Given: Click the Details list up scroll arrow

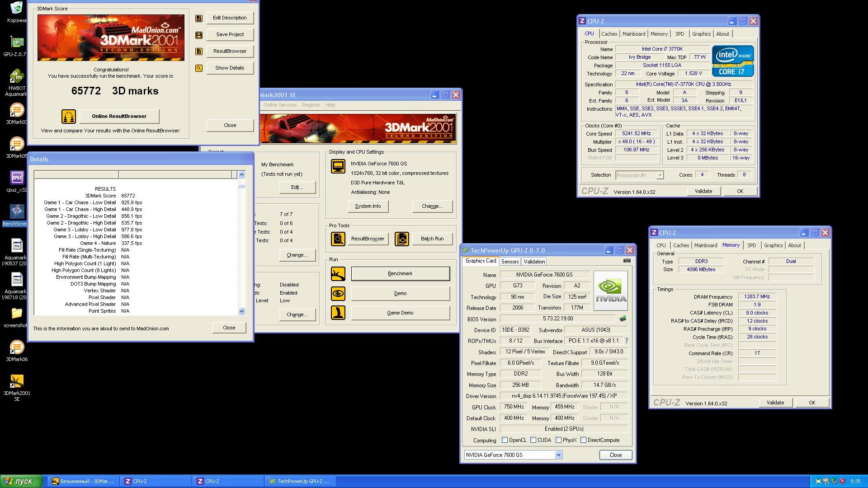Looking at the screenshot, I should tap(241, 175).
